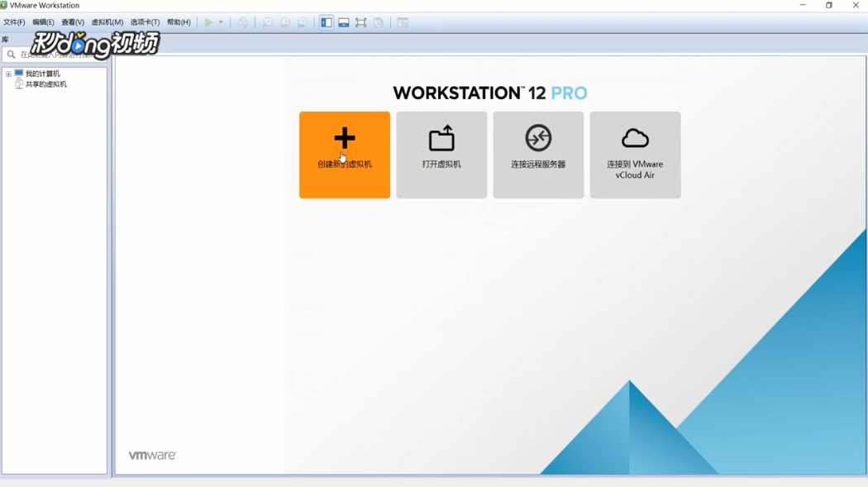
Task: Click the 连接远程服务器 tile
Action: tap(539, 155)
